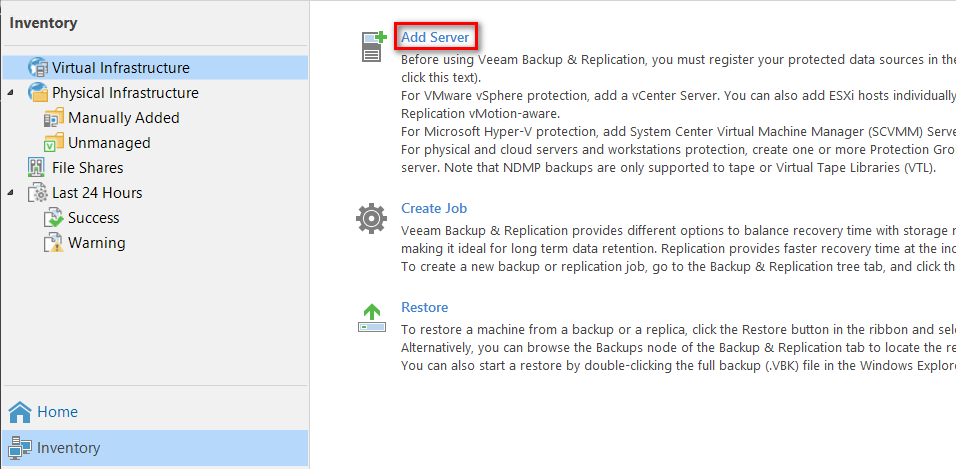Image resolution: width=956 pixels, height=469 pixels.
Task: Click the Success checkmark icon
Action: coord(54,218)
